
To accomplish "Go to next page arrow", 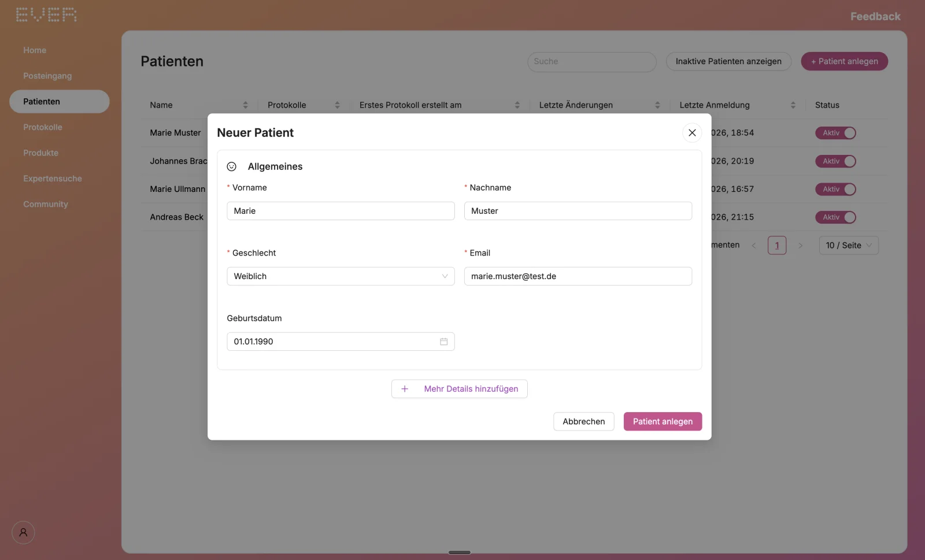I will point(800,246).
